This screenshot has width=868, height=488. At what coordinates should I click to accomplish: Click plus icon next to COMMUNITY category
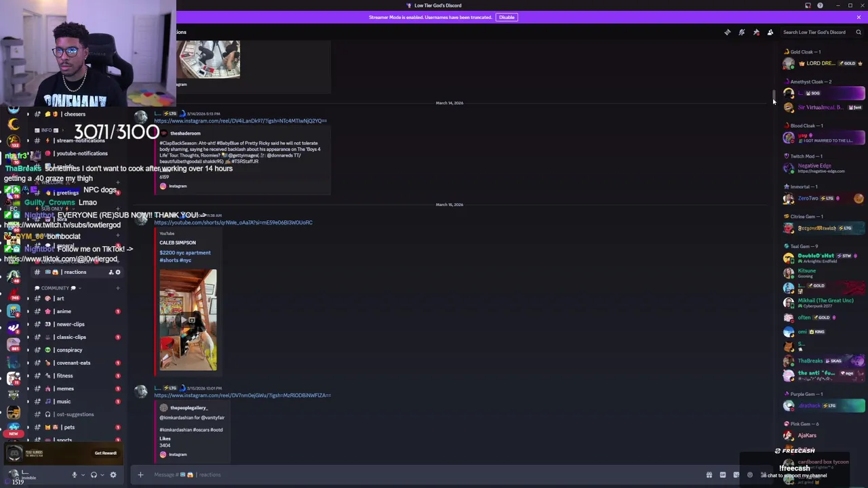[x=118, y=288]
